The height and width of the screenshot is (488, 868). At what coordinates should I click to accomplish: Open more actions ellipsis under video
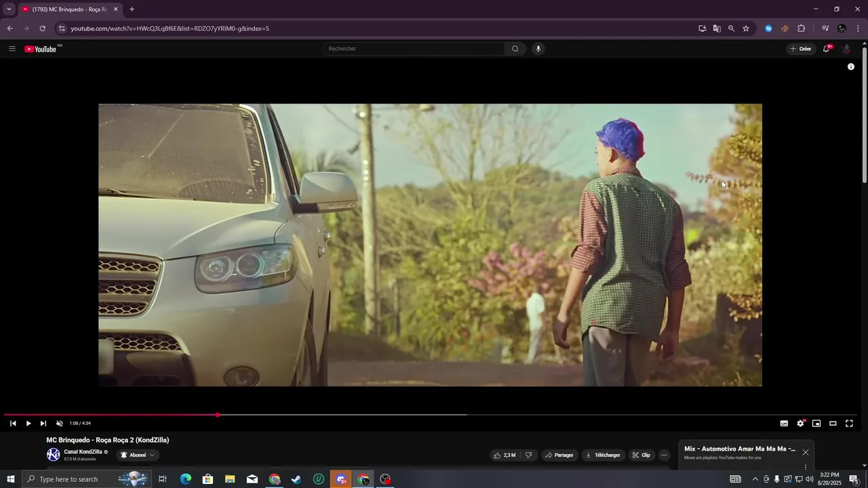tap(665, 455)
